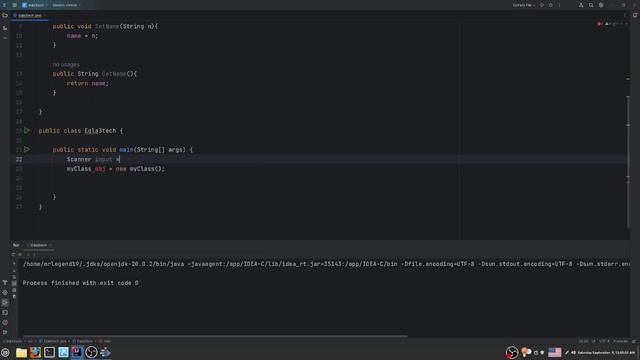Click UTF-8 encoding in status bar
This screenshot has width=640, height=360.
604,341
